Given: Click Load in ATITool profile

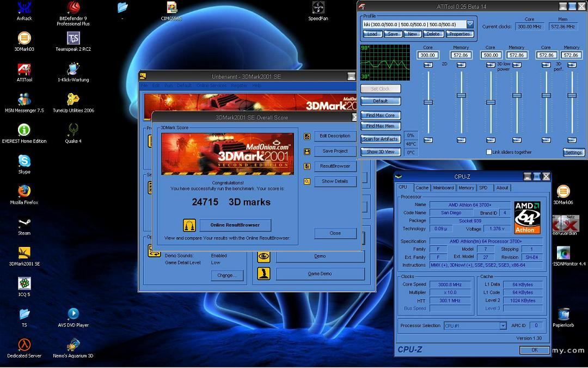Looking at the screenshot, I should coord(372,34).
